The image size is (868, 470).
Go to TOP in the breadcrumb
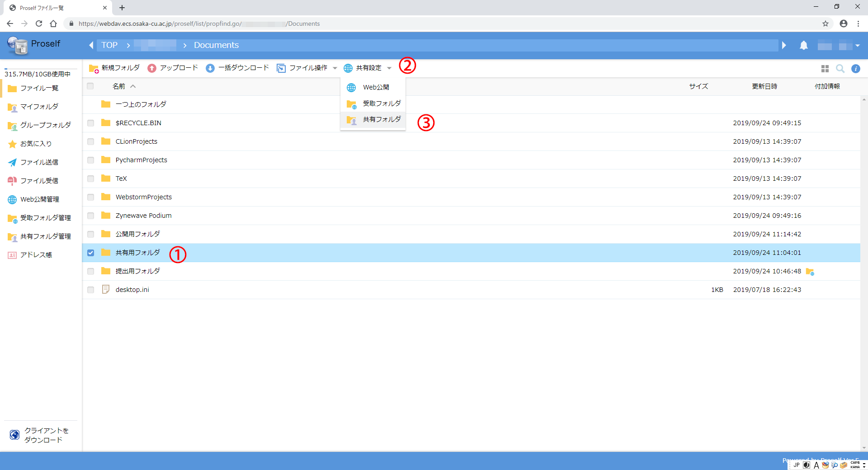(x=109, y=45)
